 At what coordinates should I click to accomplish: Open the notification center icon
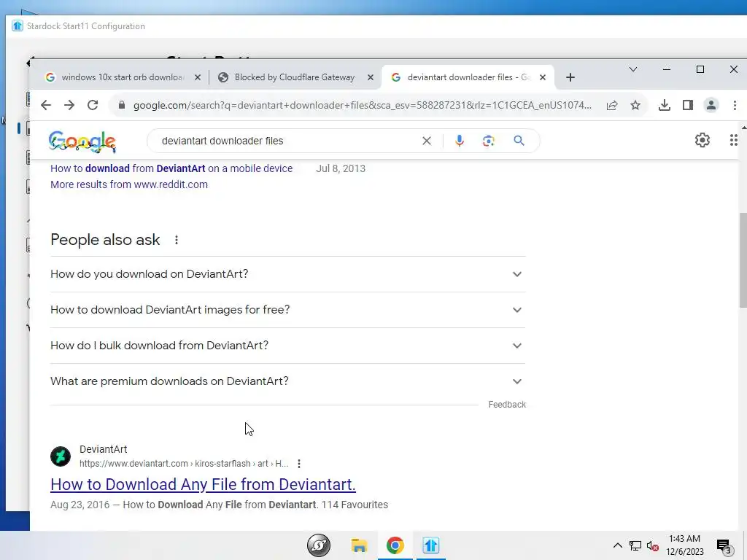[x=724, y=547]
